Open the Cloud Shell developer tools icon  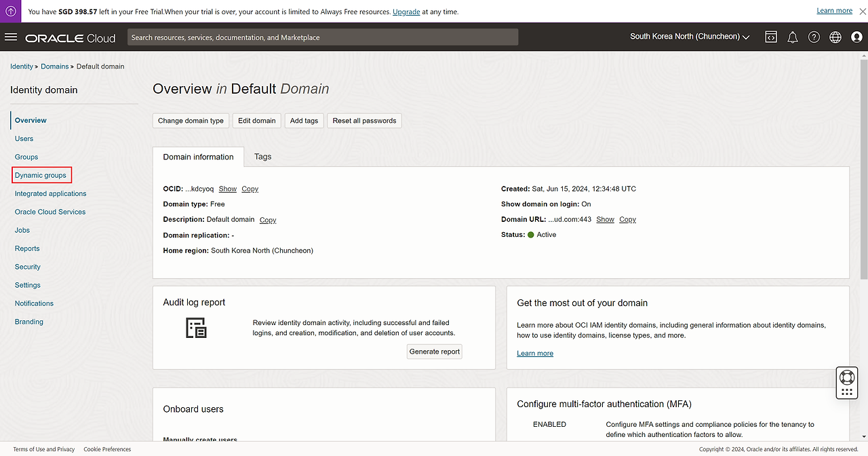pyautogui.click(x=771, y=37)
